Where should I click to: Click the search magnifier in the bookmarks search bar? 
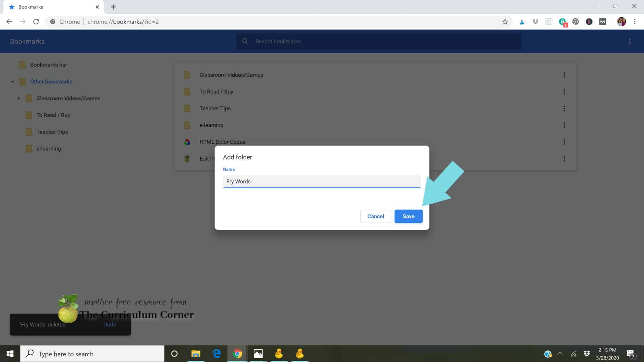245,41
